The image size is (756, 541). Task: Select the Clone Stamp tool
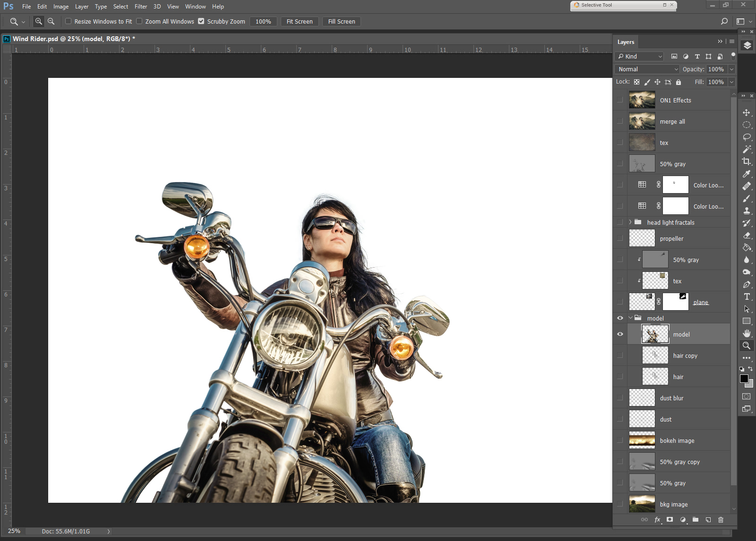point(746,211)
